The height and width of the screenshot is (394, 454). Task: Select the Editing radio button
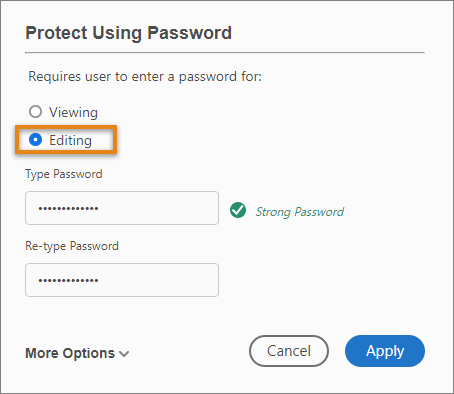click(x=35, y=140)
